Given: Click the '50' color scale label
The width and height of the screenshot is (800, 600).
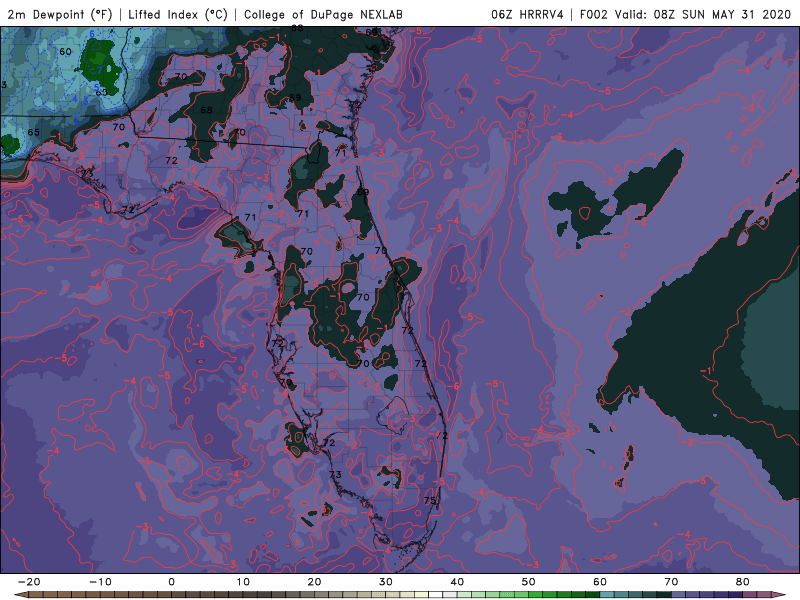Looking at the screenshot, I should coord(529,582).
